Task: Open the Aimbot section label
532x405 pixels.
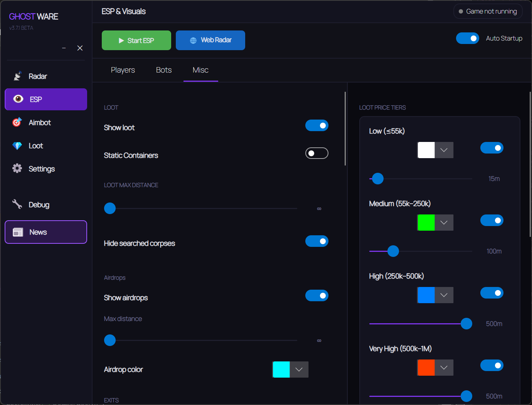Action: [x=40, y=123]
